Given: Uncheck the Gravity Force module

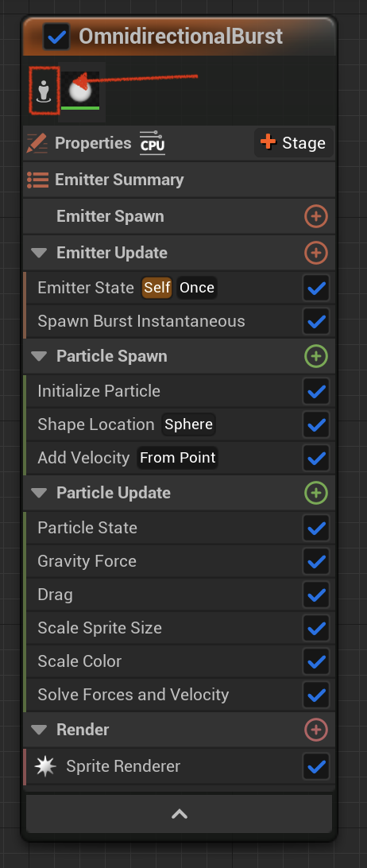Looking at the screenshot, I should click(316, 561).
